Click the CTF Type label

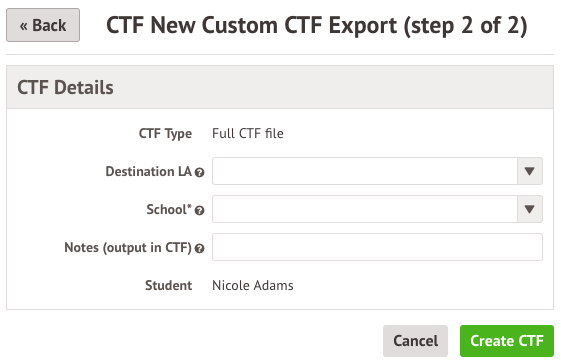tap(165, 134)
